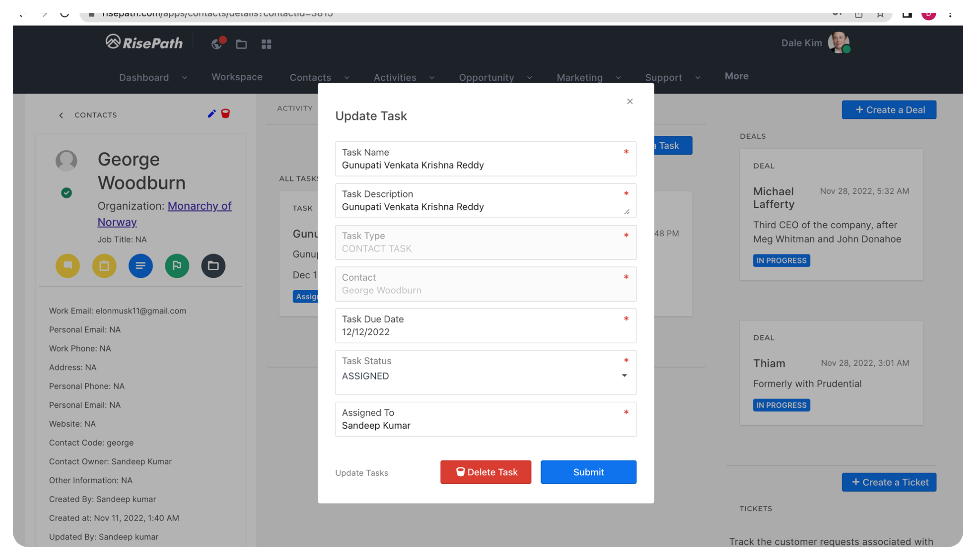Click the Assigned status badge on task
Image resolution: width=976 pixels, height=560 pixels.
306,297
